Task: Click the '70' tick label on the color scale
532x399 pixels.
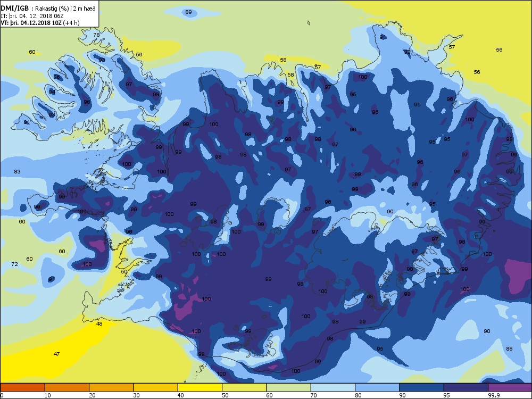Action: pos(314,395)
